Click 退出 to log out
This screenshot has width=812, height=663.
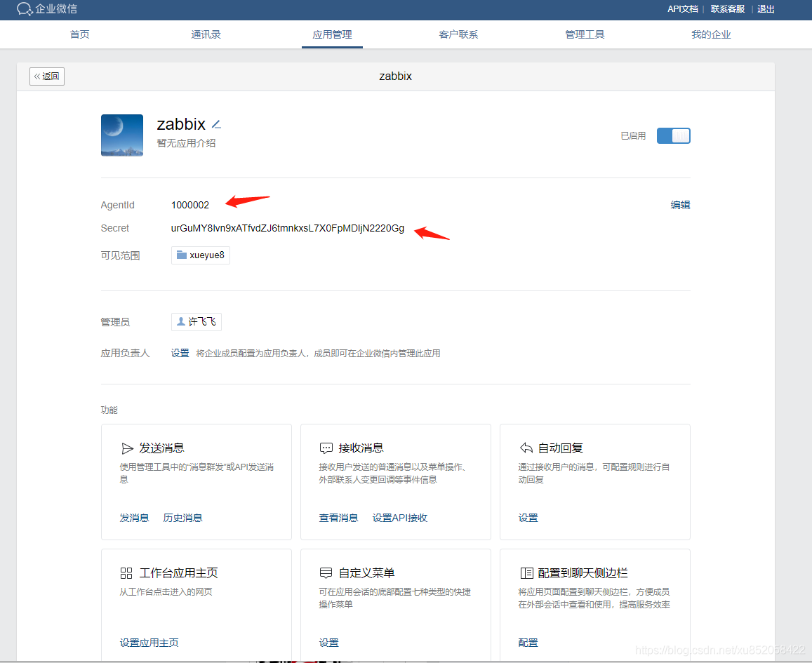(766, 9)
